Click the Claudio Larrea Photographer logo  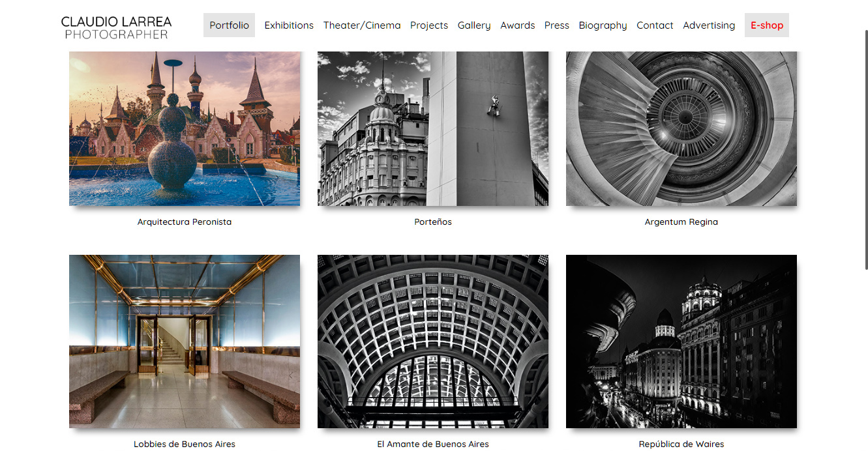(116, 27)
